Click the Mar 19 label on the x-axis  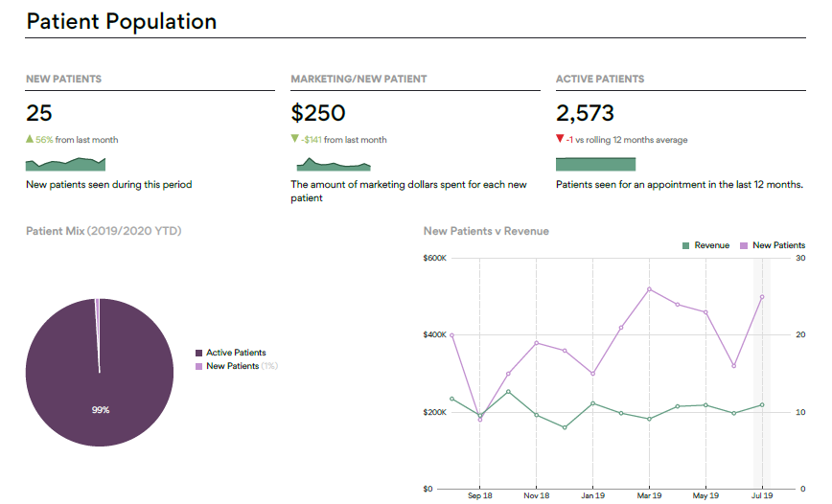[x=649, y=496]
